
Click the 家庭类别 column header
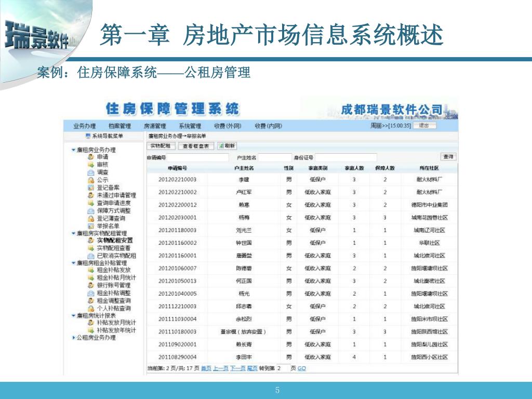(317, 168)
